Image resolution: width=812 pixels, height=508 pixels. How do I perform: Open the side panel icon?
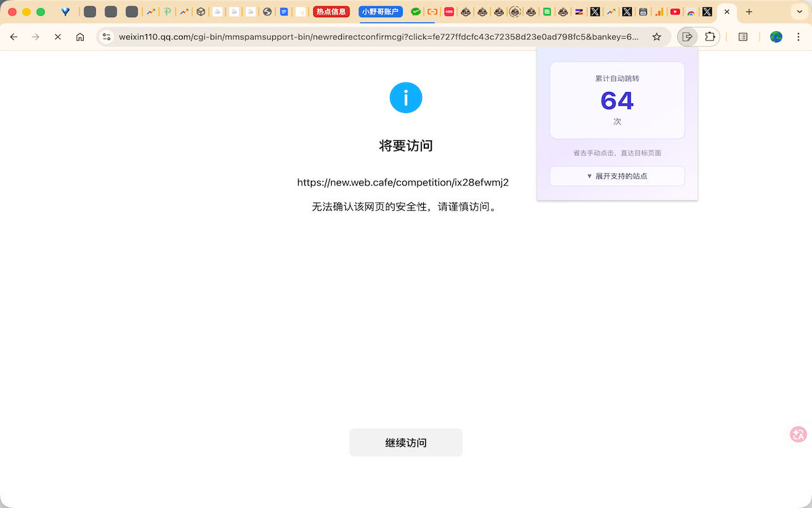pos(743,37)
